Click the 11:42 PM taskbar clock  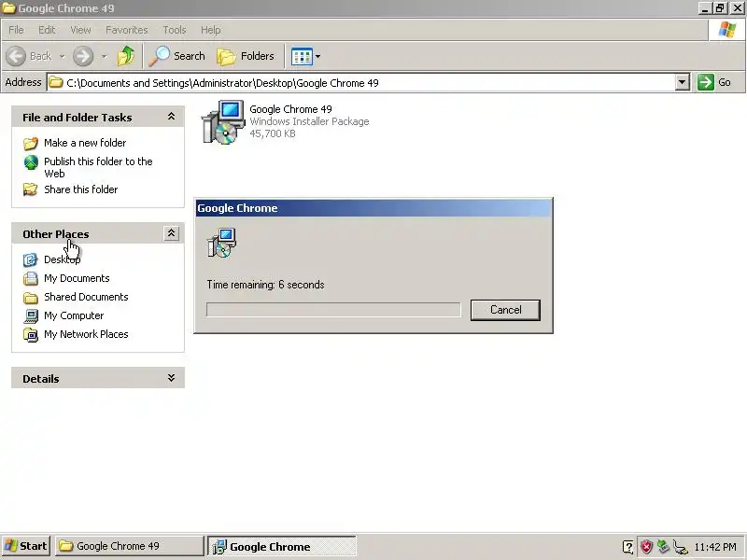coord(715,547)
